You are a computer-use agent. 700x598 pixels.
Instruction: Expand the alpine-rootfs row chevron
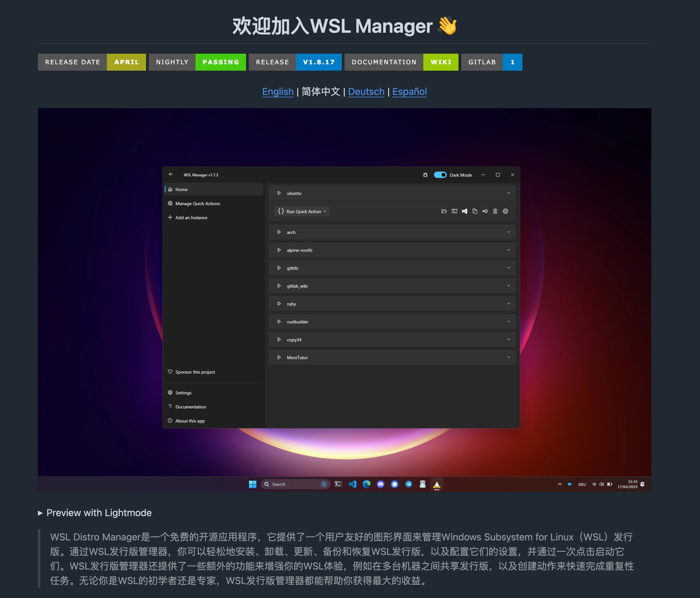pos(508,250)
